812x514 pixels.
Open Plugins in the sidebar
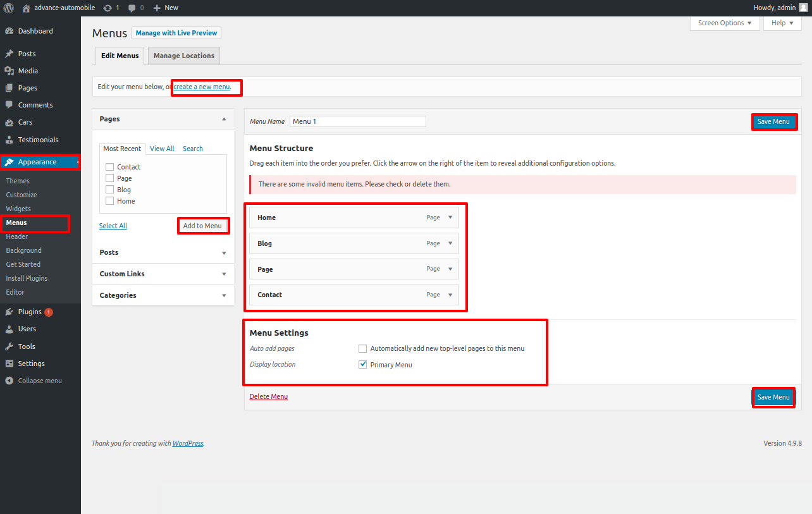click(30, 312)
